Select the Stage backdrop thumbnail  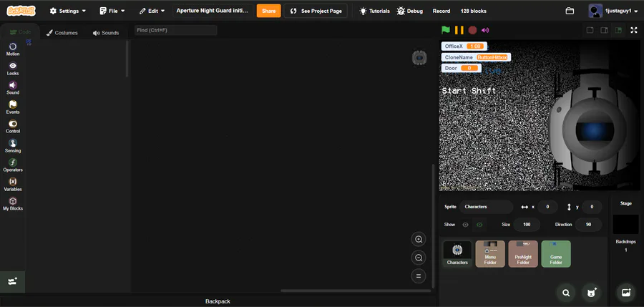626,225
